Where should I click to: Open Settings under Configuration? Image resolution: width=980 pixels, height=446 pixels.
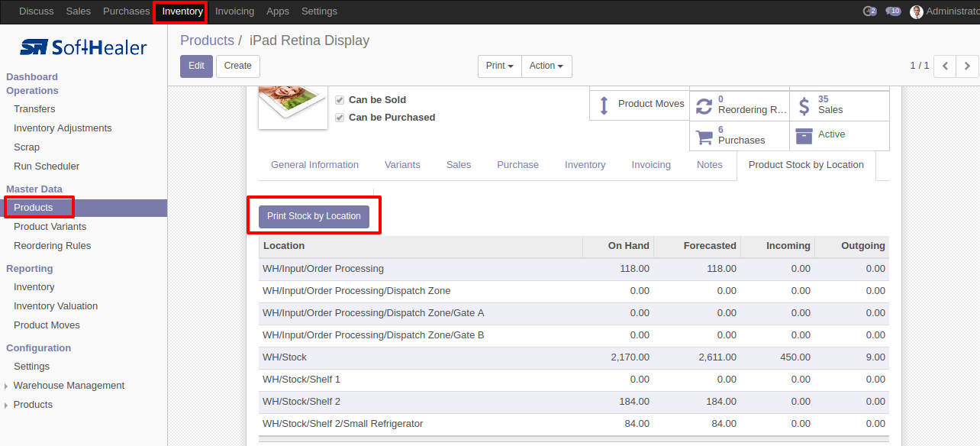click(x=31, y=367)
